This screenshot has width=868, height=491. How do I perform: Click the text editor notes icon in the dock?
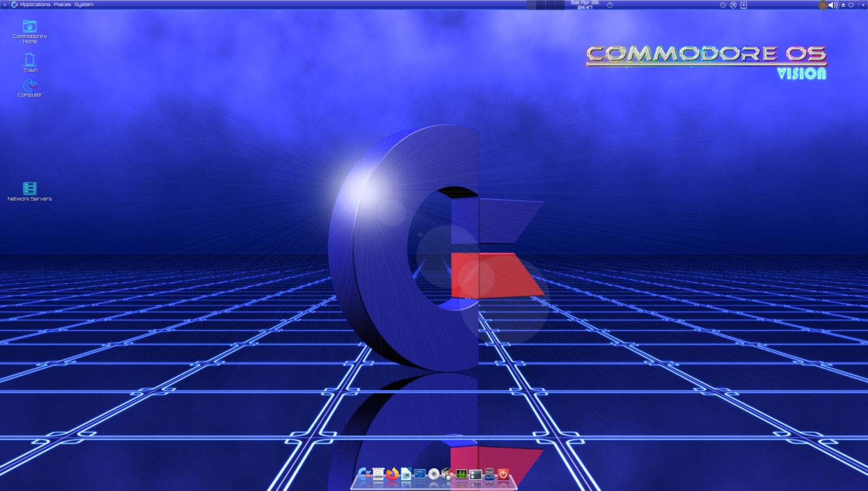377,475
